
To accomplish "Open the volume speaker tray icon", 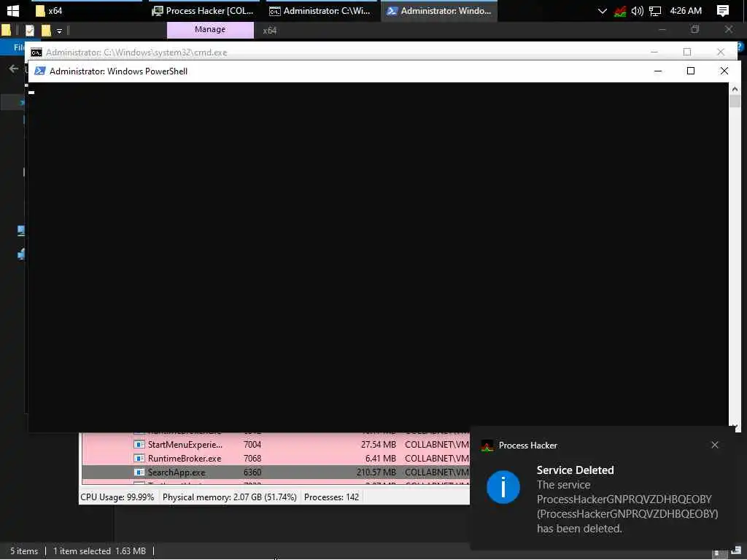I will 637,11.
